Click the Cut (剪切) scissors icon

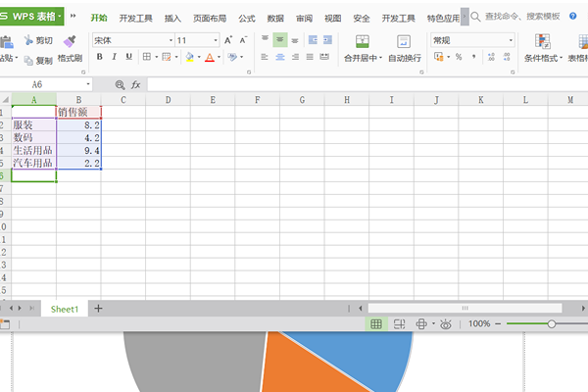[28, 40]
